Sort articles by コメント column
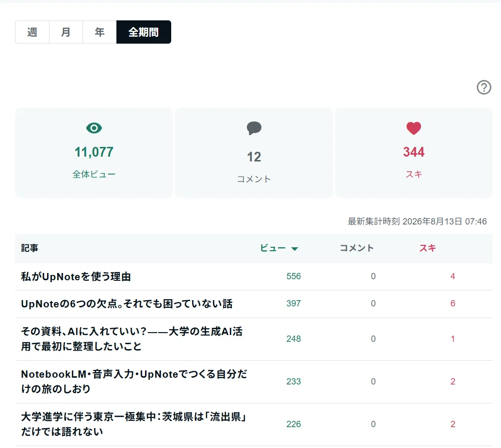Screen dimensions: 501x448 click(x=356, y=248)
